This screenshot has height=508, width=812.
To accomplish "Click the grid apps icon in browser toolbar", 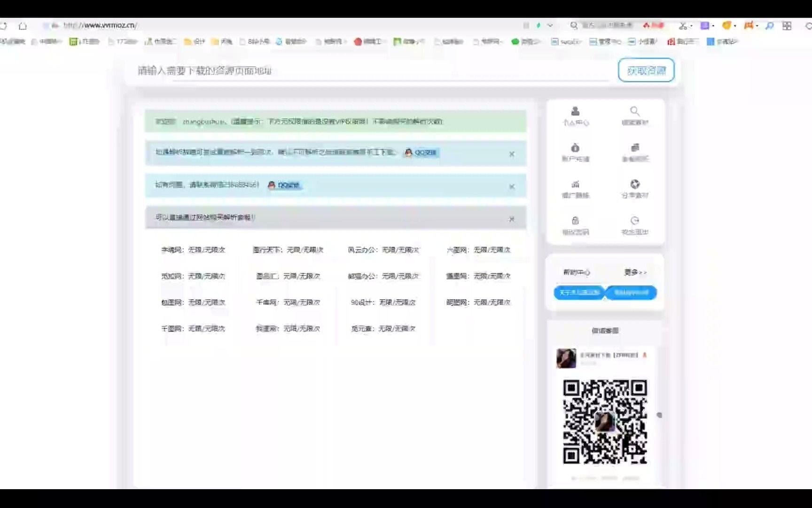I will tap(787, 25).
